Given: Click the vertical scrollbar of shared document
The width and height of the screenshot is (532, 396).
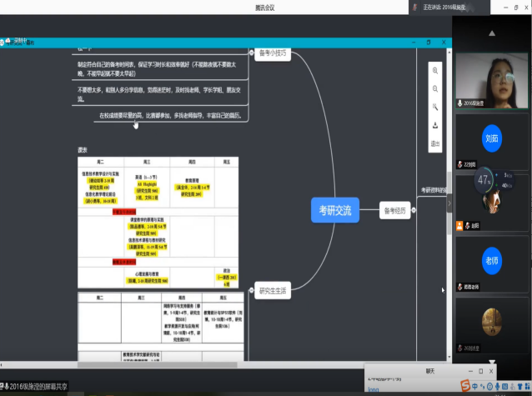Looking at the screenshot, I should click(x=447, y=192).
